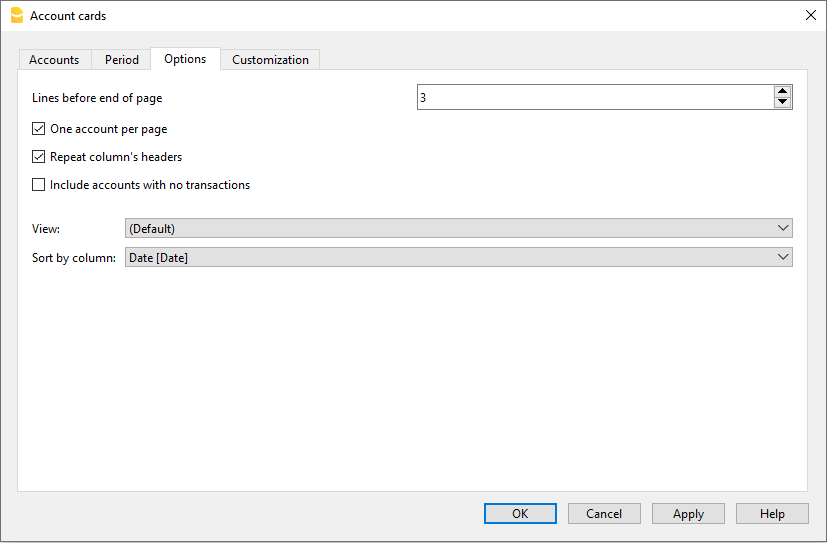Click the Apply button
The width and height of the screenshot is (827, 543).
point(688,513)
